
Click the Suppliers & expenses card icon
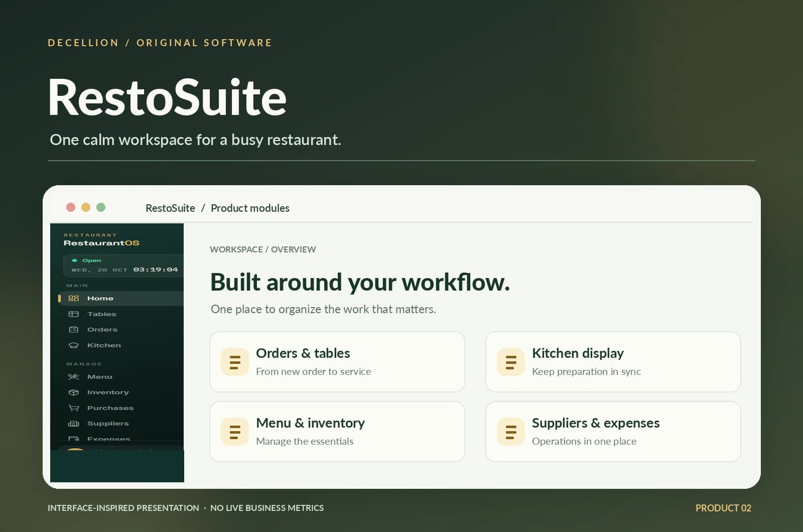(x=511, y=432)
